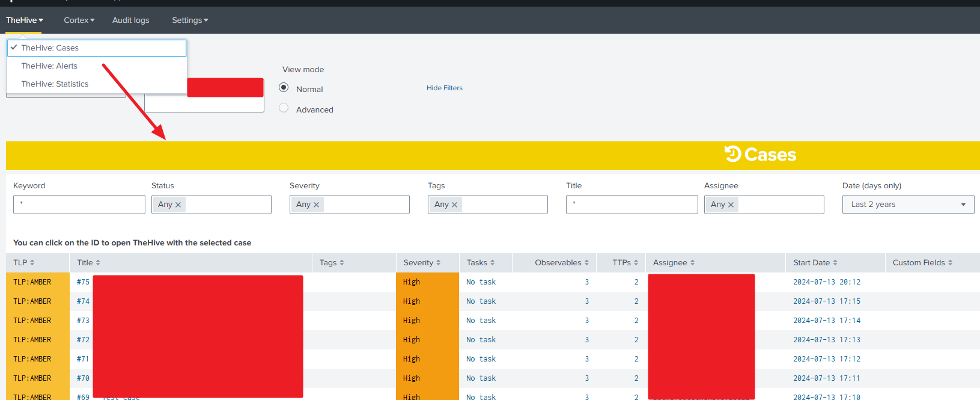Remove the Any chip from Status filter
The image size is (980, 400).
click(x=178, y=205)
